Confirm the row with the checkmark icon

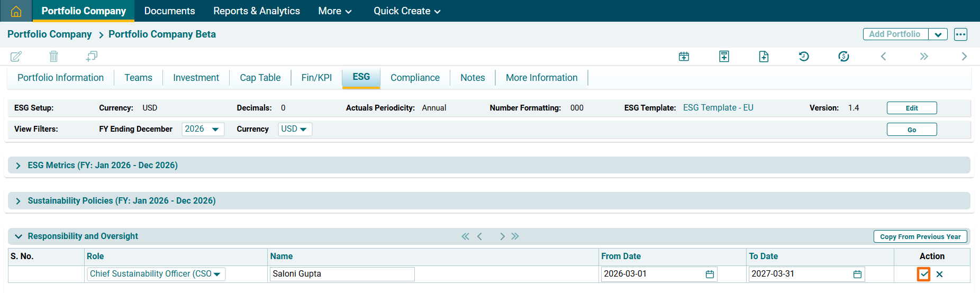point(923,274)
